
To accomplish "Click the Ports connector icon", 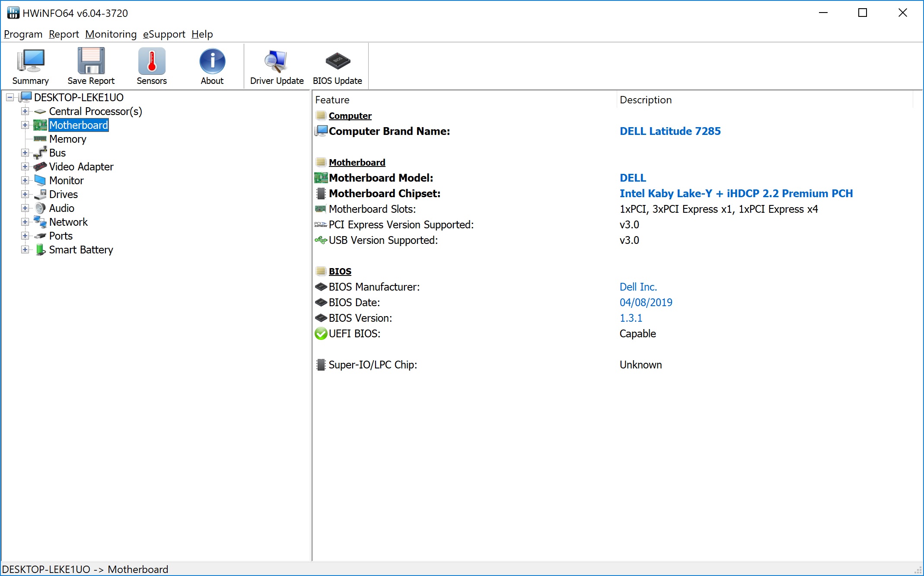I will tap(40, 236).
